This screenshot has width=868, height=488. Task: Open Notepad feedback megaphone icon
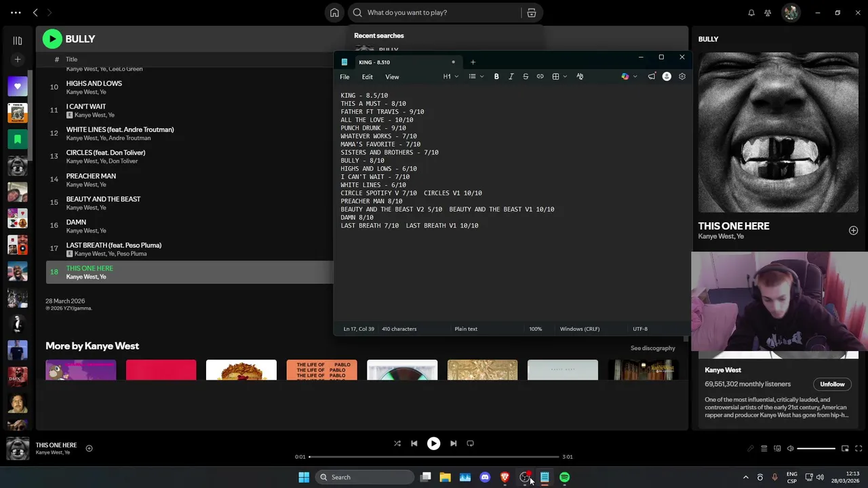pos(652,77)
